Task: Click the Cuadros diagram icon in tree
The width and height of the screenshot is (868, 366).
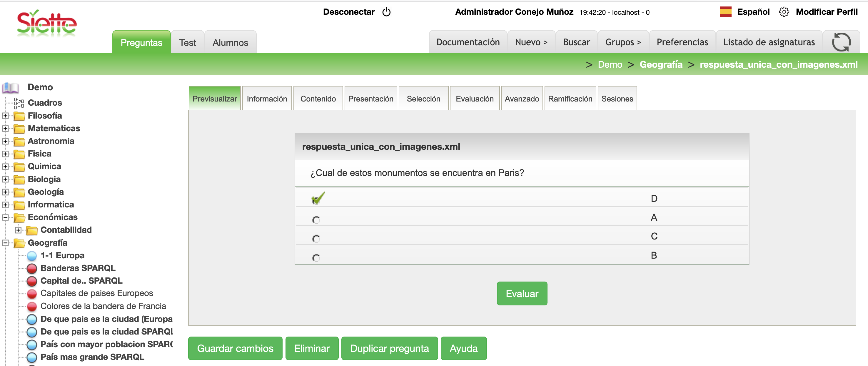Action: pos(19,103)
